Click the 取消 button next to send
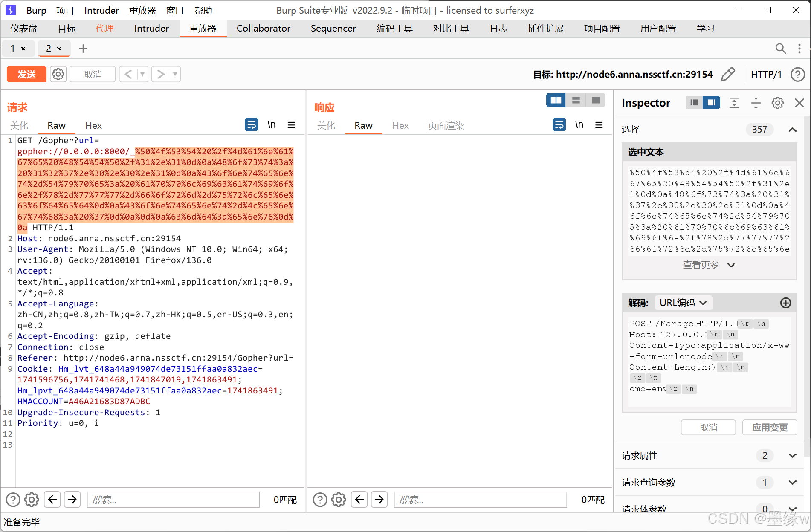 93,74
